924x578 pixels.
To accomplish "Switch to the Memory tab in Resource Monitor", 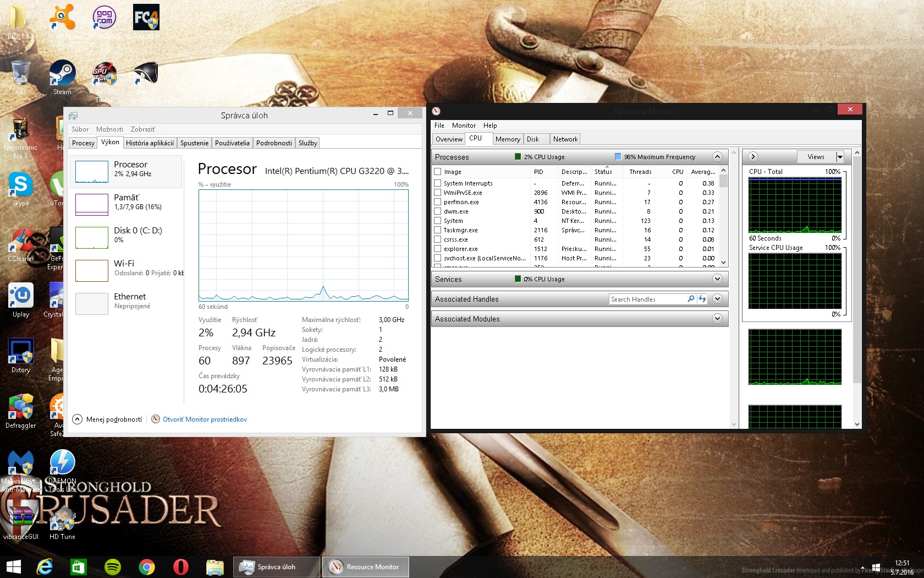I will [507, 139].
